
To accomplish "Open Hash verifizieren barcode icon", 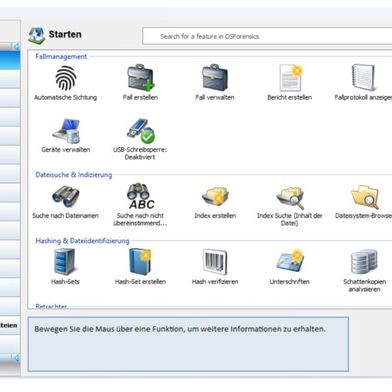I will point(215,262).
